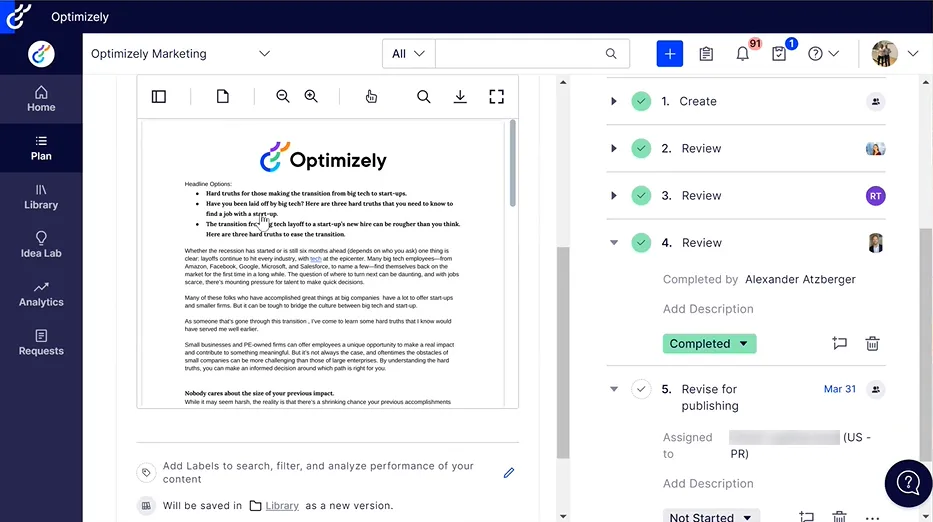933x522 pixels.
Task: Open notifications bell with 91 badge
Action: pos(743,54)
